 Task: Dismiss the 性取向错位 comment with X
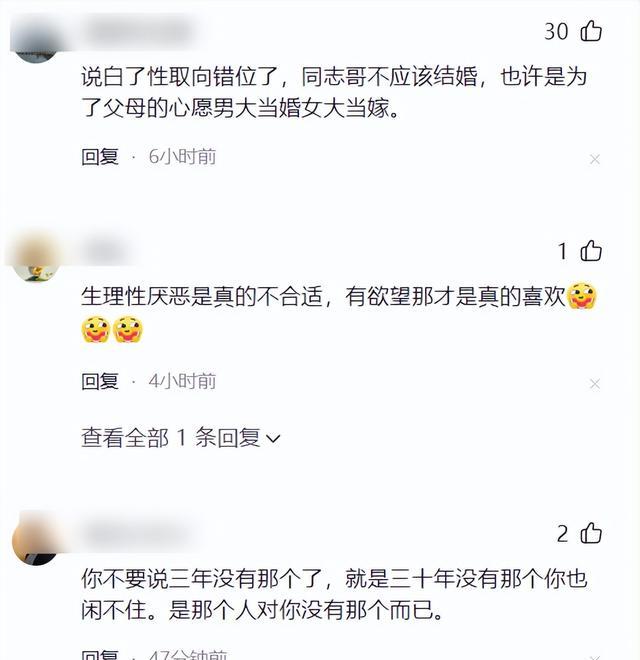point(595,160)
